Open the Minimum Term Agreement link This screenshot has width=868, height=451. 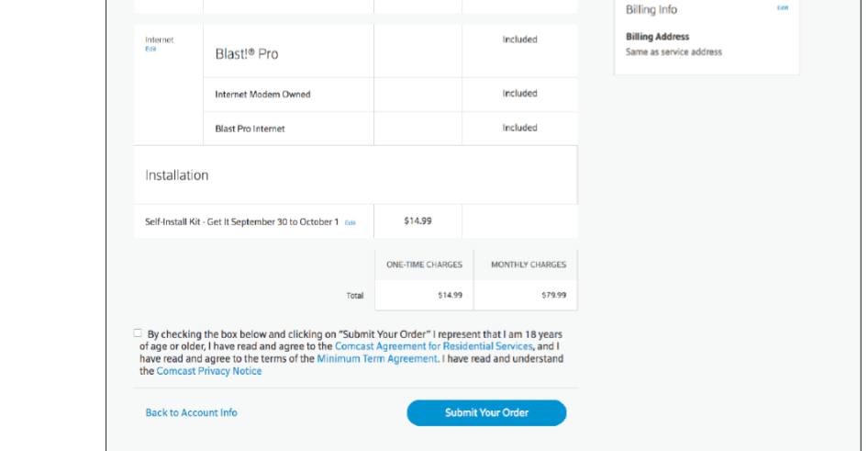click(x=377, y=358)
